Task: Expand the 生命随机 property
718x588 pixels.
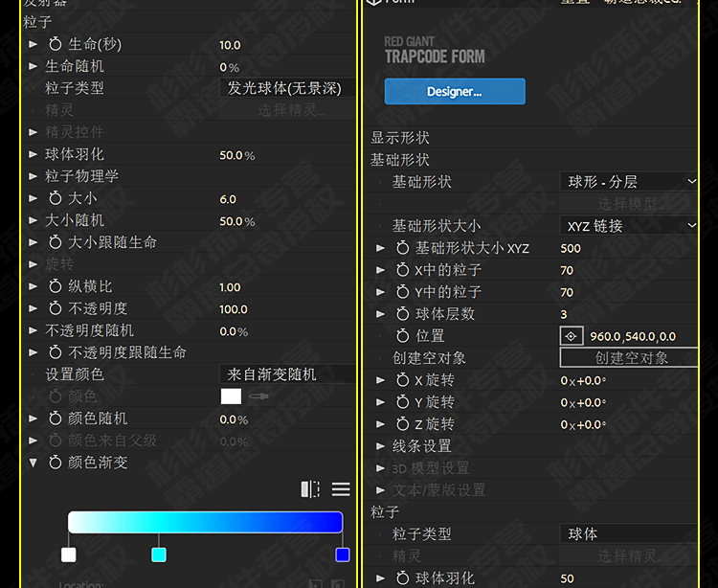Action: (33, 66)
